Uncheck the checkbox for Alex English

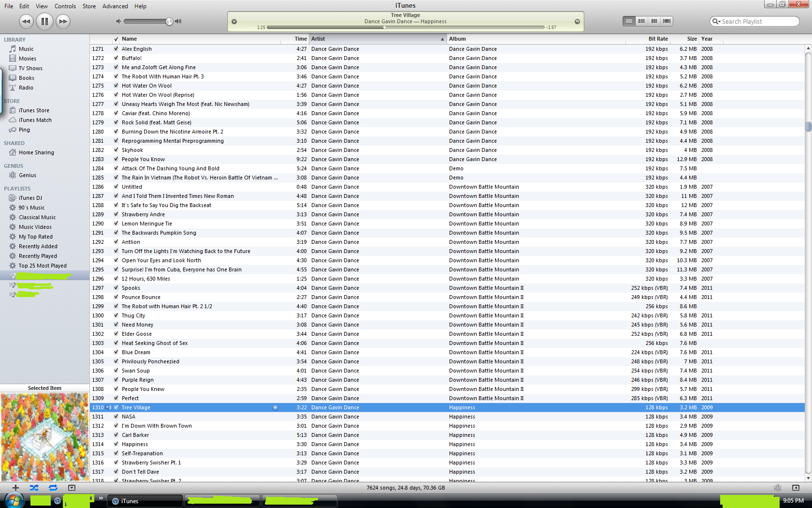116,49
